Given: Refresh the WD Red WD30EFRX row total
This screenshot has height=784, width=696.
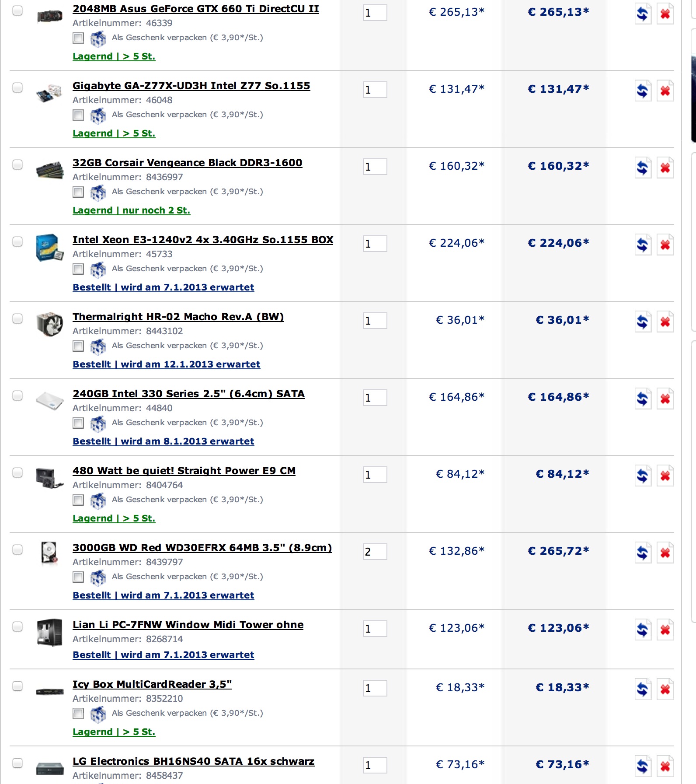Looking at the screenshot, I should [x=643, y=553].
